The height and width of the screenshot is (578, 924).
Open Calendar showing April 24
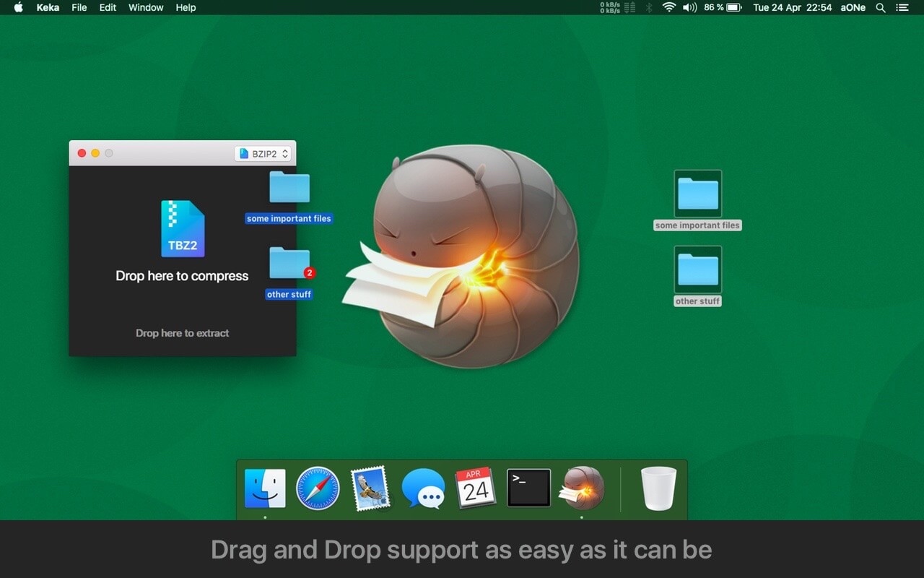click(x=476, y=488)
